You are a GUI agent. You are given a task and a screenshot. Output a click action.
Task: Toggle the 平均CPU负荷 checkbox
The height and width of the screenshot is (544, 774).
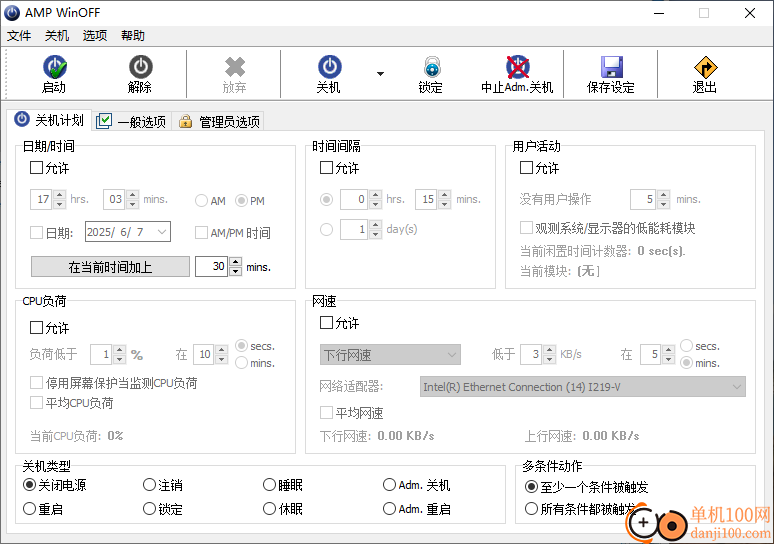click(x=37, y=403)
